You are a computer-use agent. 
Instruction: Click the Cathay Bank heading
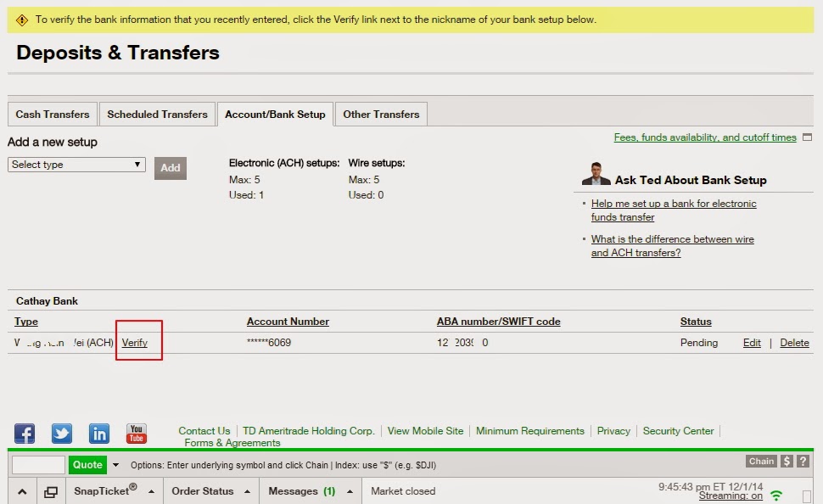(47, 301)
